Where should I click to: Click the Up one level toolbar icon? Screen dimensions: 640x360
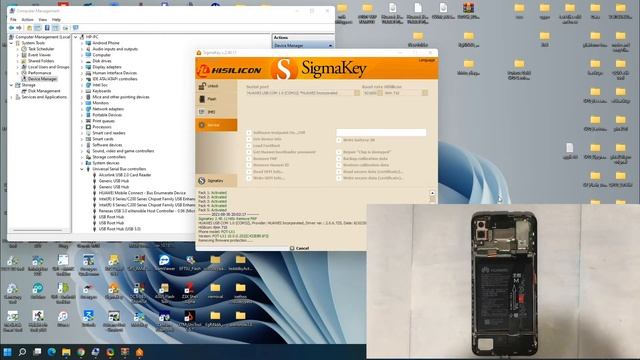pyautogui.click(x=29, y=28)
